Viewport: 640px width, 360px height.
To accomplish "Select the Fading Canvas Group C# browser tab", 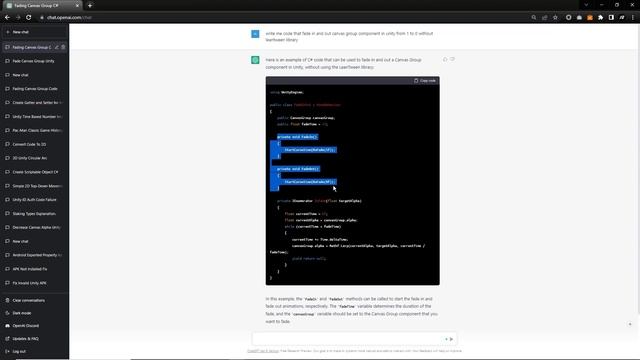I will coord(42,5).
